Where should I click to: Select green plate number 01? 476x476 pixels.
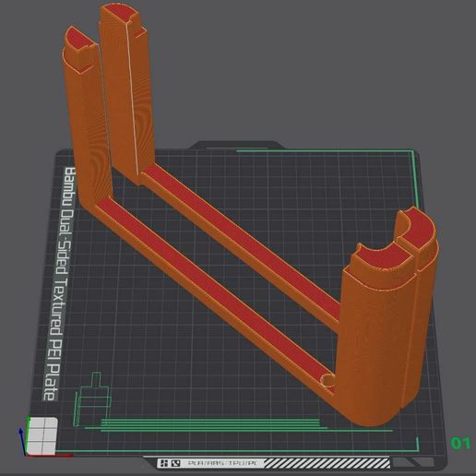pyautogui.click(x=460, y=443)
